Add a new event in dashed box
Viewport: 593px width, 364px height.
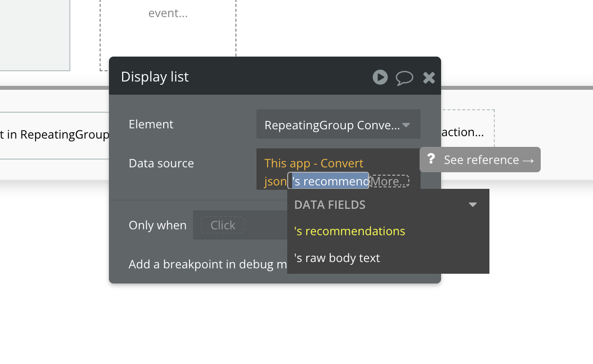coord(168,13)
